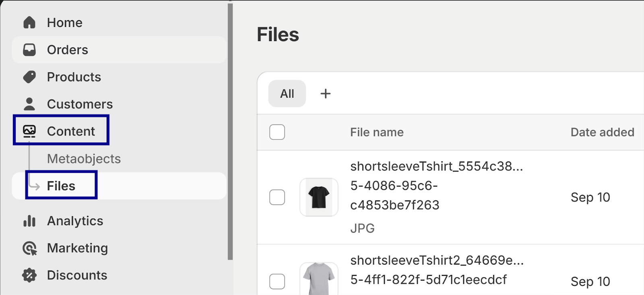Click file name shortsleeveTshirt2_64669e...
644x295 pixels.
tap(437, 270)
